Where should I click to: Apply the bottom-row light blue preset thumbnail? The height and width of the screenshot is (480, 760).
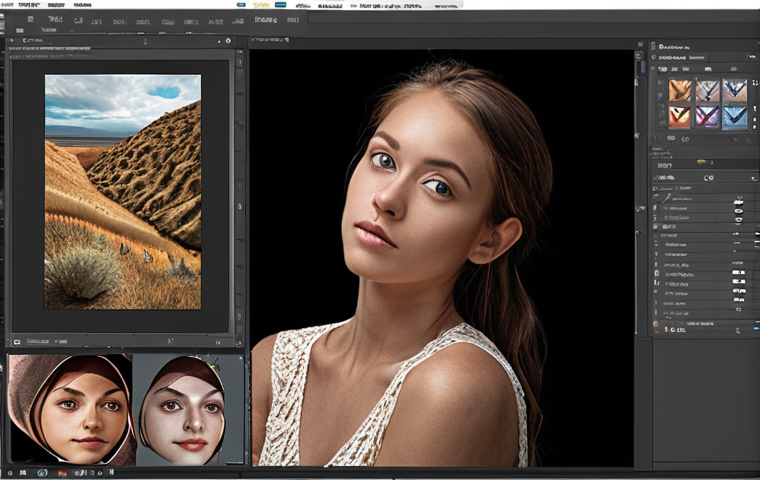[x=735, y=118]
